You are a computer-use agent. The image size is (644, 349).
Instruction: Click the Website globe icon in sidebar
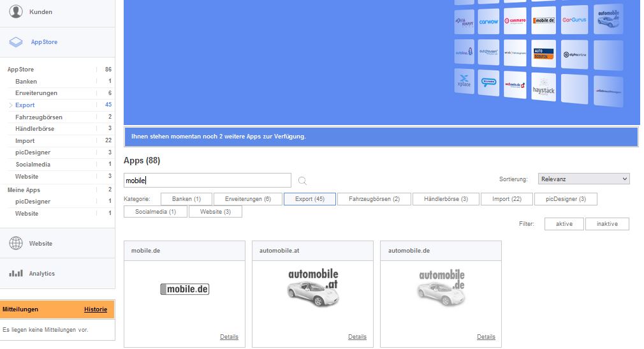click(16, 243)
